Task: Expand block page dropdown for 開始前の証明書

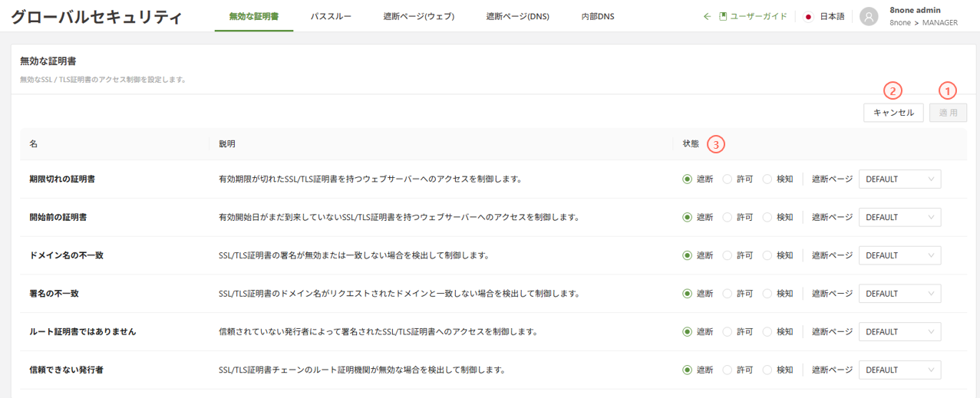Action: (x=899, y=217)
